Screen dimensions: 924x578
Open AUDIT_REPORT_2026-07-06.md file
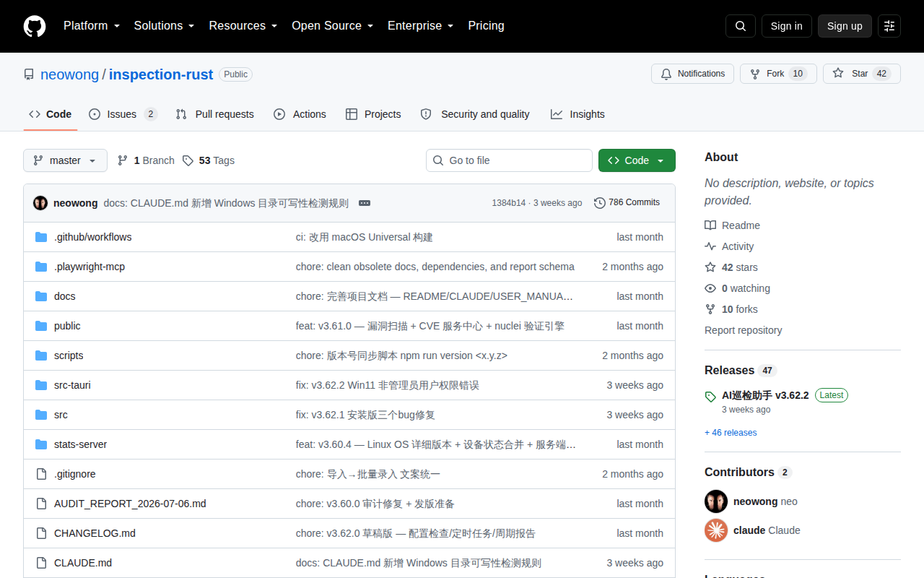[130, 504]
